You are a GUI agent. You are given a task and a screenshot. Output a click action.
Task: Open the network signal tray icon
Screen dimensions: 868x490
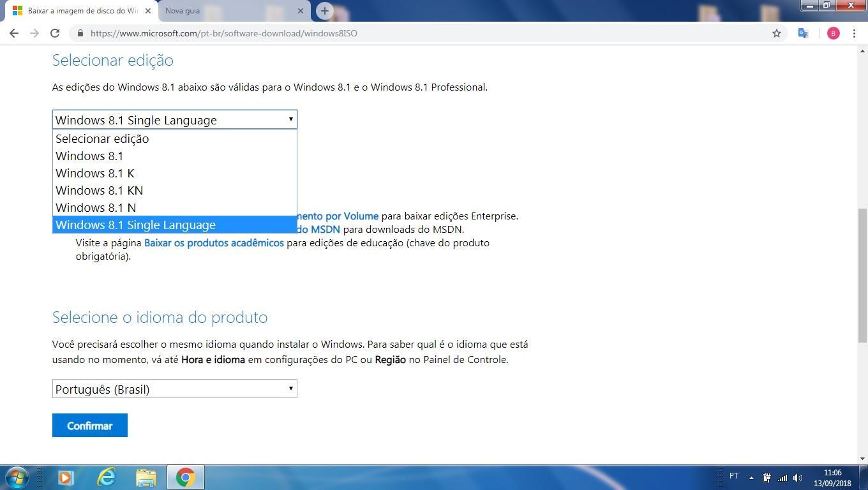[x=782, y=477]
